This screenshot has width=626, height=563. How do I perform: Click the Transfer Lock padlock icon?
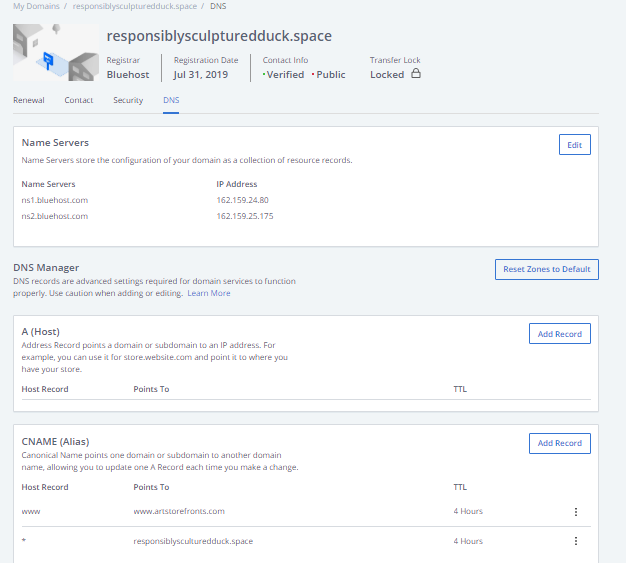(x=416, y=73)
